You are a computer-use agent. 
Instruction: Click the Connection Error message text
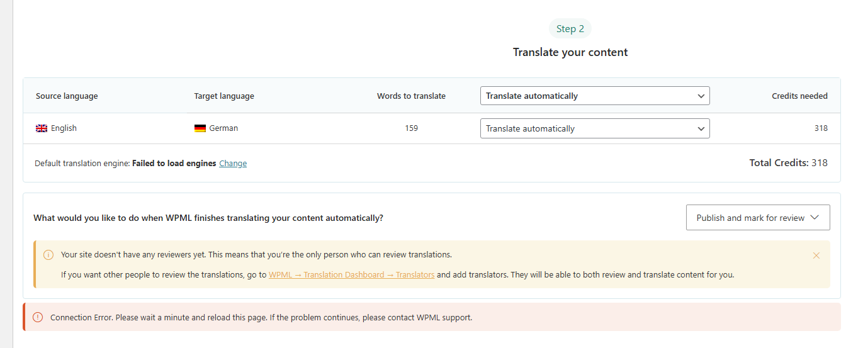[x=261, y=318]
